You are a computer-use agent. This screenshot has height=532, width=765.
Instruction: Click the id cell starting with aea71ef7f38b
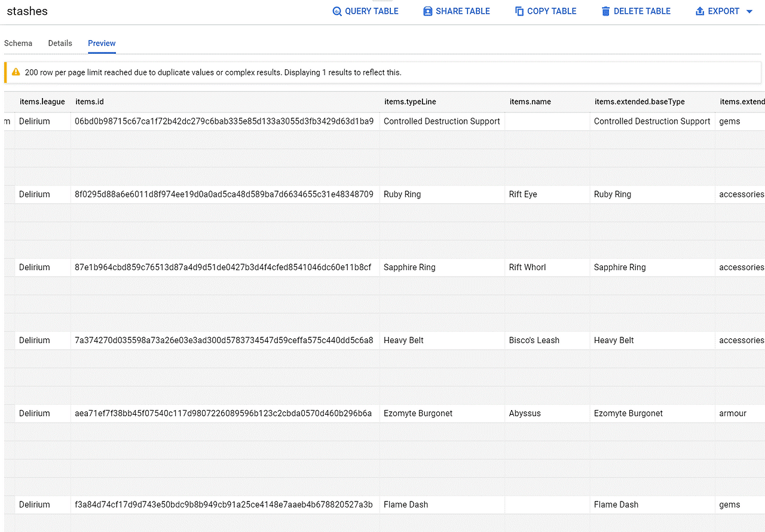point(225,413)
